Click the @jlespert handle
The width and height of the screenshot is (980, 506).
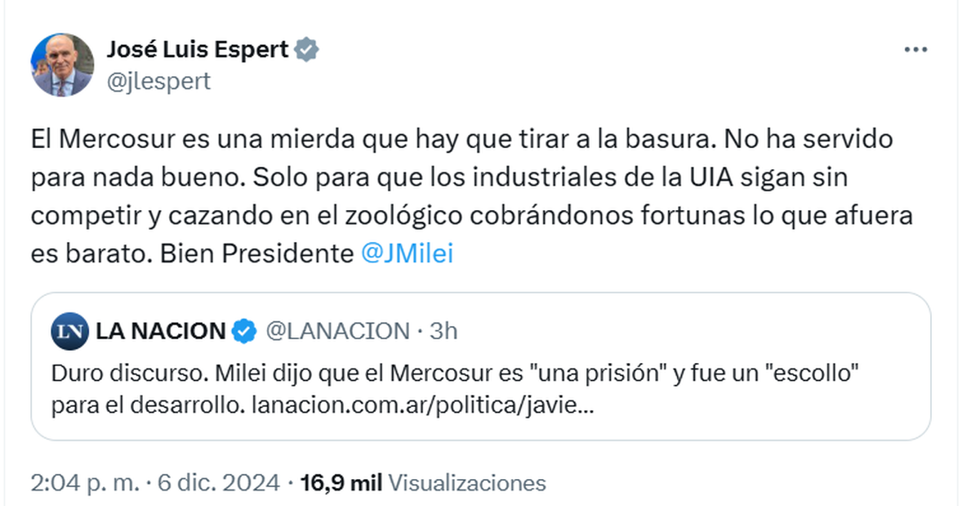[158, 81]
